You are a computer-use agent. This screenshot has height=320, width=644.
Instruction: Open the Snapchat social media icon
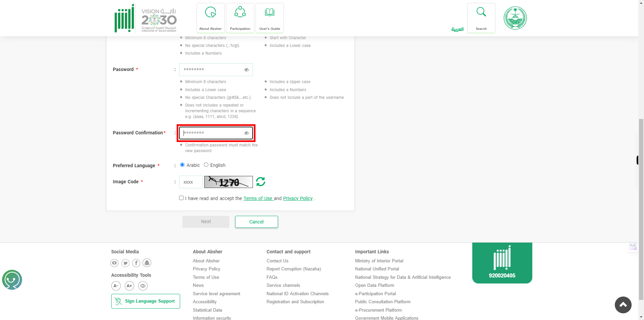[x=147, y=263]
